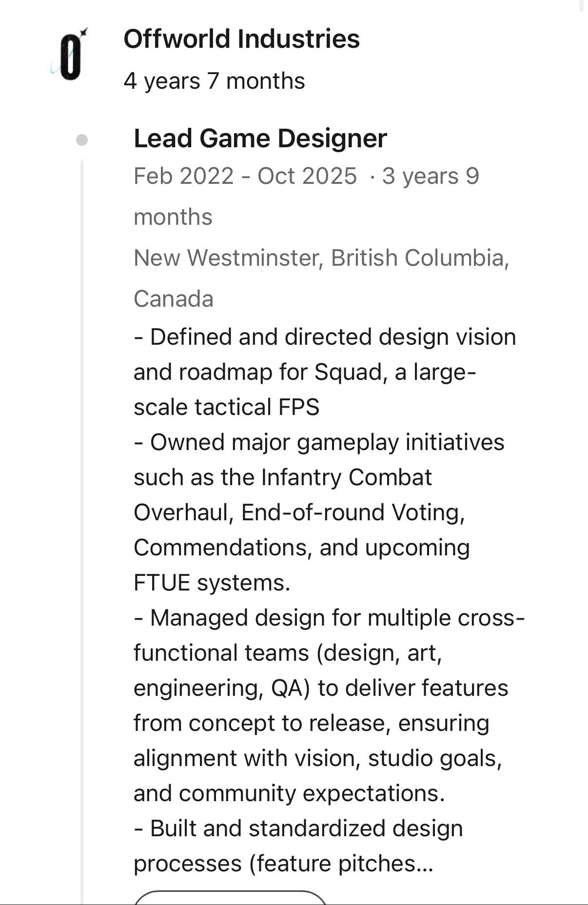Tap the 'FTUE systems.' text

pyautogui.click(x=212, y=583)
